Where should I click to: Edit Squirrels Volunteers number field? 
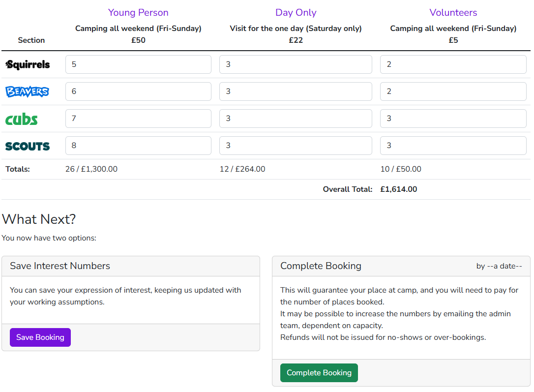click(453, 64)
